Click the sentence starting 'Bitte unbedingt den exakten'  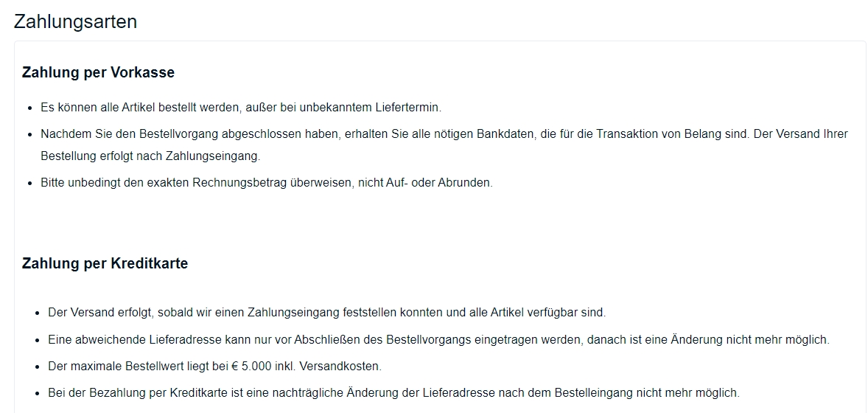click(x=266, y=183)
